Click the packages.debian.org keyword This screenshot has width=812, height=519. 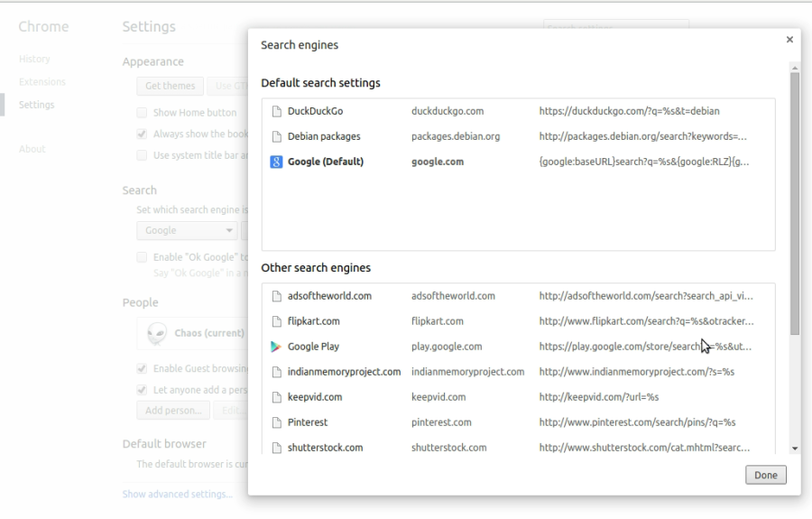point(456,136)
